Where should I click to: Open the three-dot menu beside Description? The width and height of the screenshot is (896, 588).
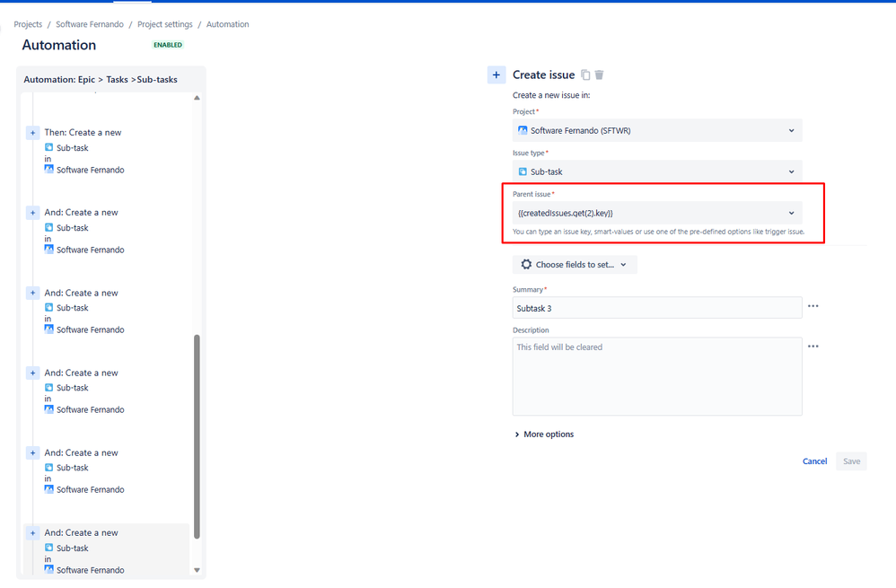coord(813,347)
